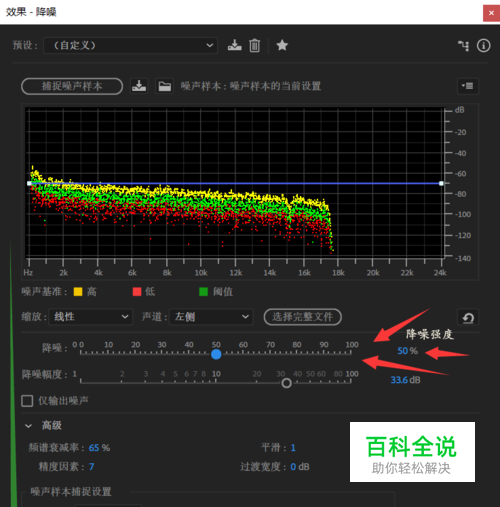Click the 噪声样本捕捉设置 label

(x=71, y=492)
